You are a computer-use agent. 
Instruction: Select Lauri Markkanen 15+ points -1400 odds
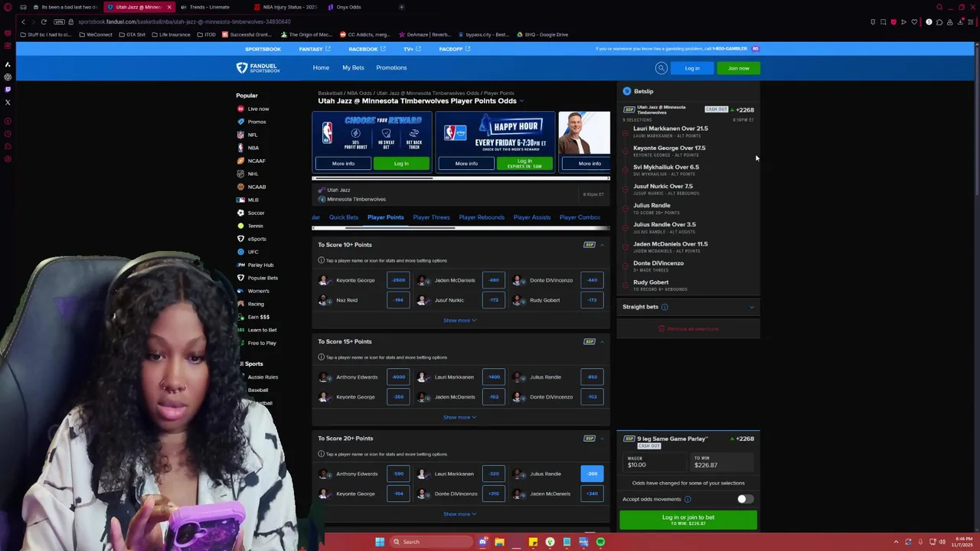[494, 377]
